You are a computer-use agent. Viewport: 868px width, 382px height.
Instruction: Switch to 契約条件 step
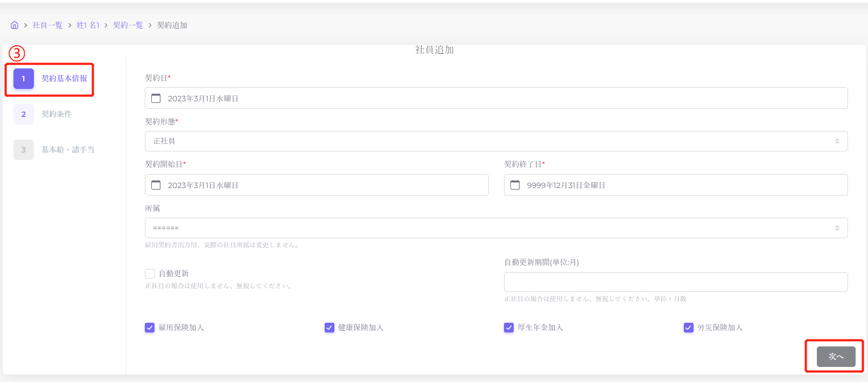point(57,114)
